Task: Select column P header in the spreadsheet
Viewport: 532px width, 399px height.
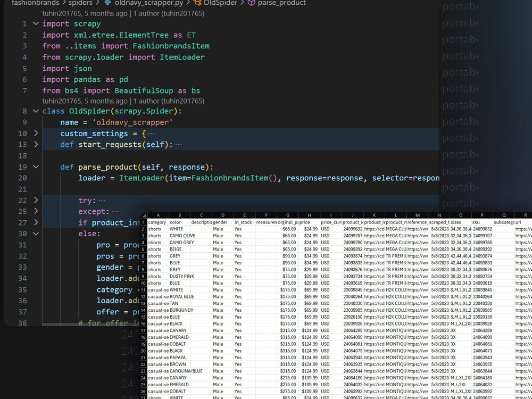Action: click(x=482, y=215)
